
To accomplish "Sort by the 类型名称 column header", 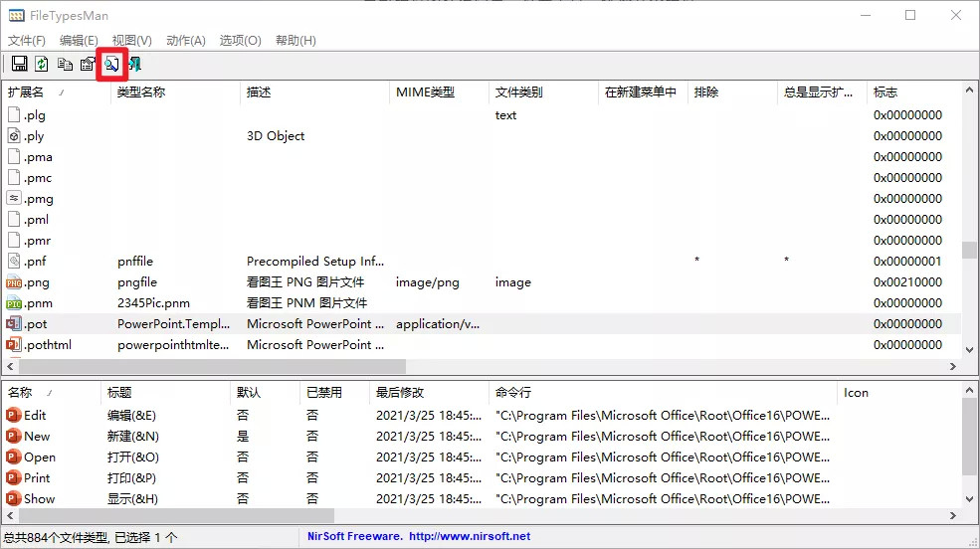I will point(175,92).
